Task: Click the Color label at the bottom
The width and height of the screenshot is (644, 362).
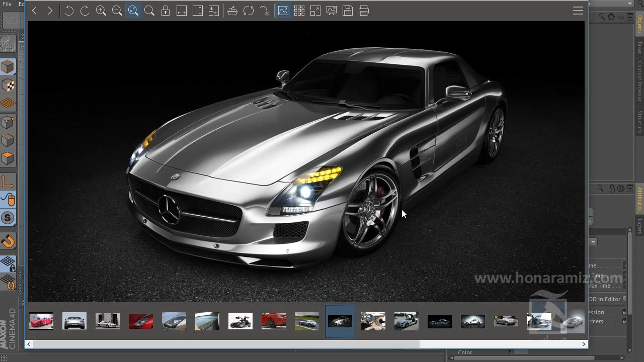Action: click(x=465, y=352)
